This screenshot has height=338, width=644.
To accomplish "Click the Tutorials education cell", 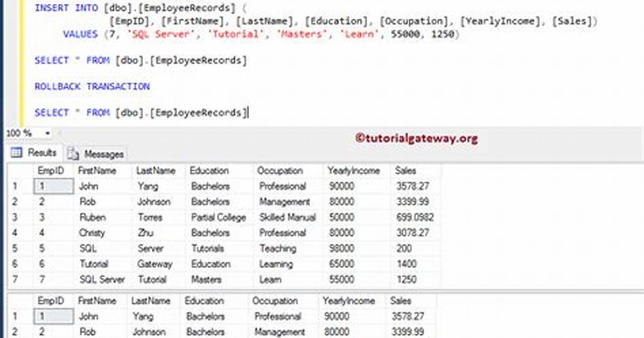I will coord(208,249).
